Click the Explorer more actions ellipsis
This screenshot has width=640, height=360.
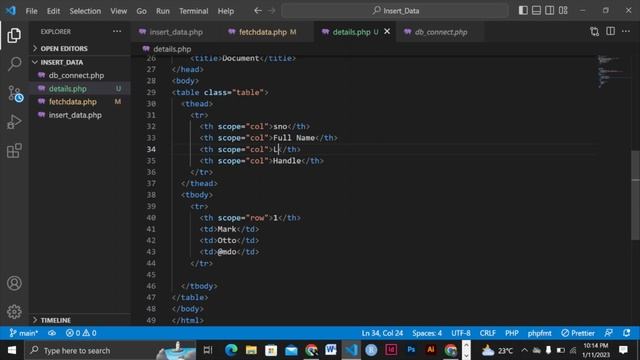(117, 31)
